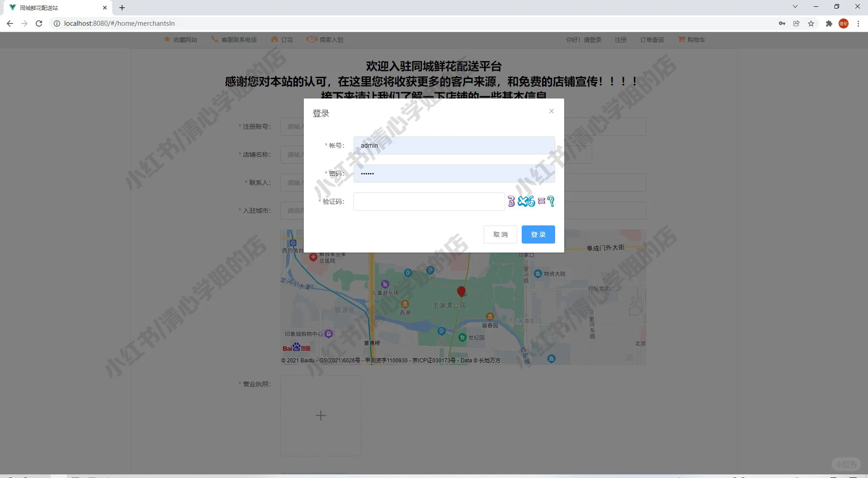Click the 订花 house icon
Viewport: 868px width, 478px height.
click(274, 40)
